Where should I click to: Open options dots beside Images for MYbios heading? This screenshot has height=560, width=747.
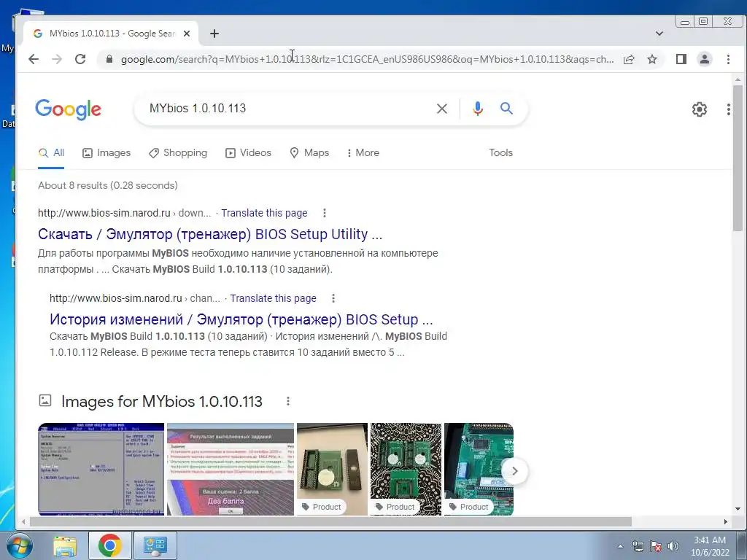click(x=287, y=402)
